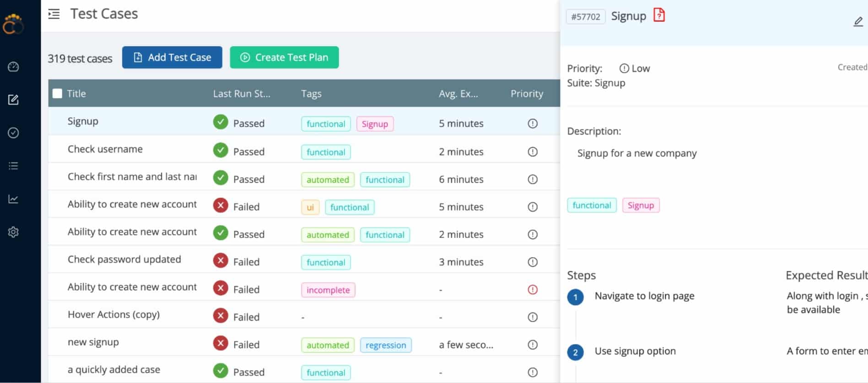
Task: Open the dashboard gauge icon in sidebar
Action: (x=13, y=67)
